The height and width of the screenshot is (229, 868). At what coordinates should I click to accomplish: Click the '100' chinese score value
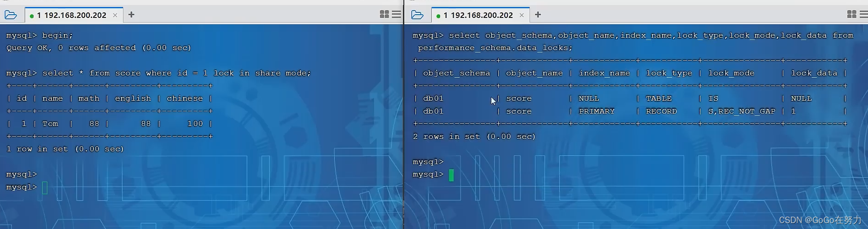(x=195, y=124)
